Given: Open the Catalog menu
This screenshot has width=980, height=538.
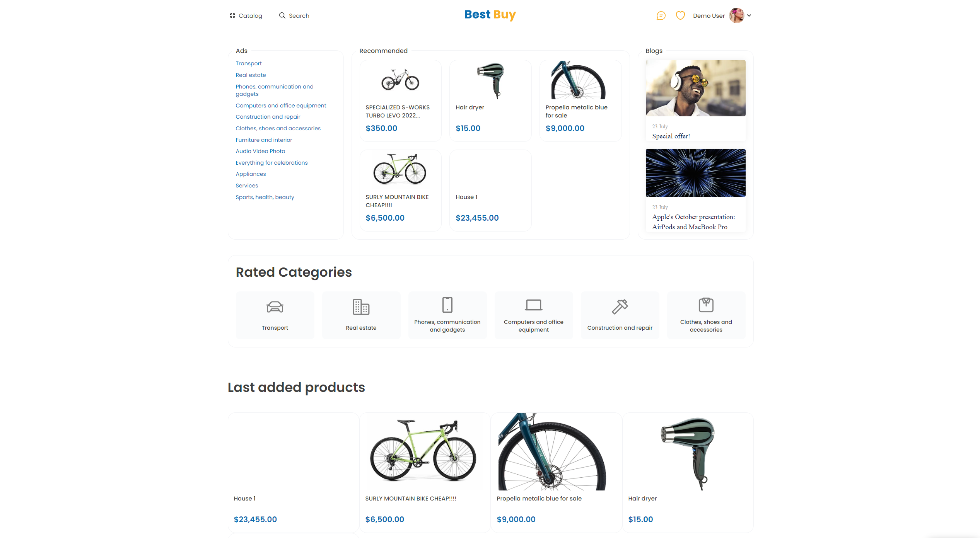Looking at the screenshot, I should click(x=246, y=16).
